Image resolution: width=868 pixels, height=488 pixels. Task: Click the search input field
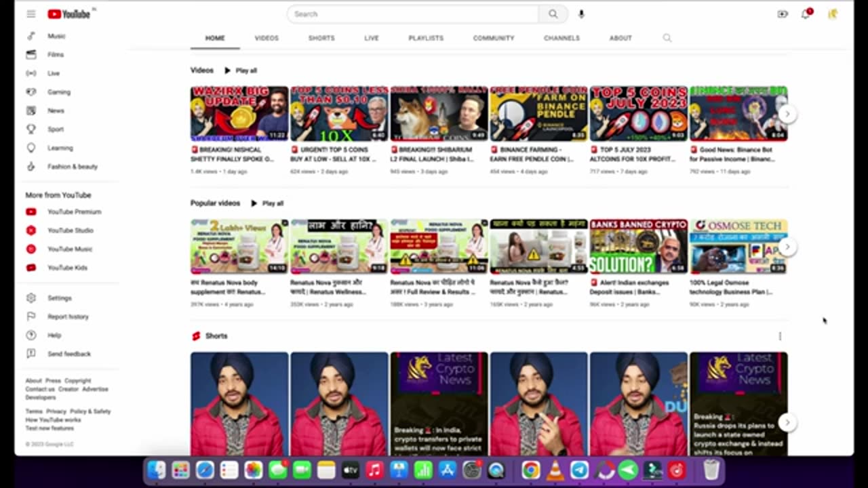pos(414,14)
